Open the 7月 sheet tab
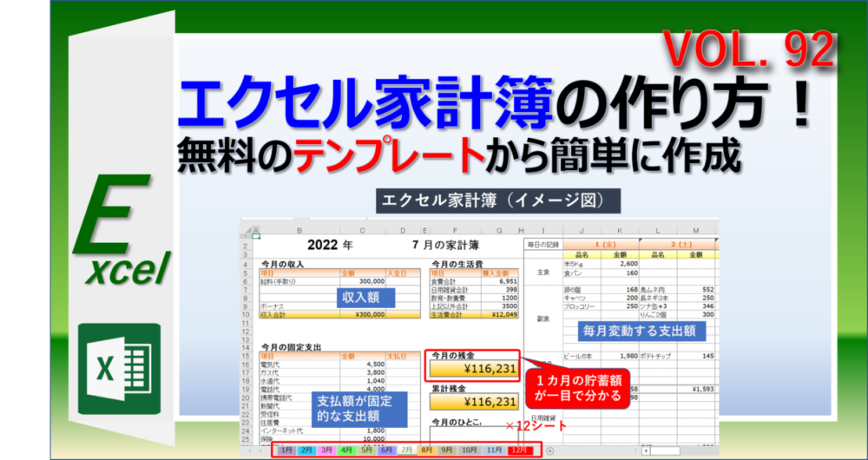The width and height of the screenshot is (868, 460). pyautogui.click(x=407, y=450)
